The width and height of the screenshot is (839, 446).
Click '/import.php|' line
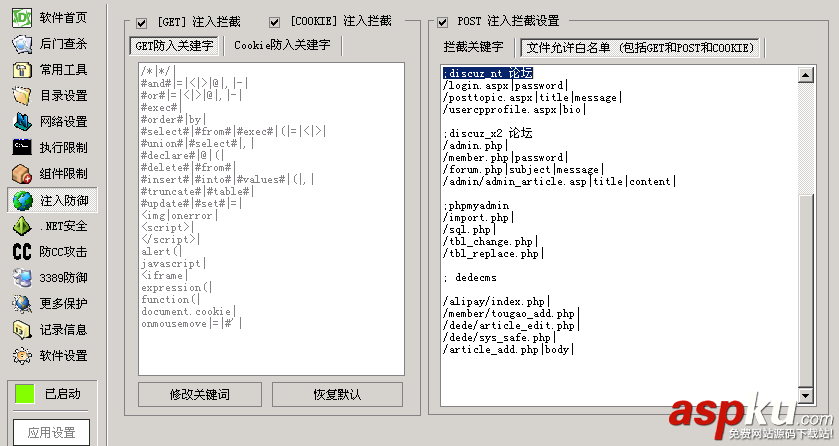(478, 218)
